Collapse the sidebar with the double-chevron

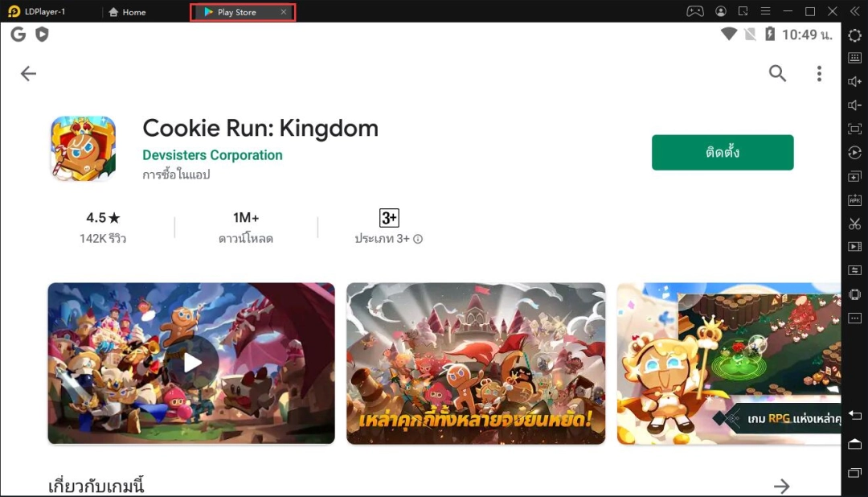click(x=854, y=11)
